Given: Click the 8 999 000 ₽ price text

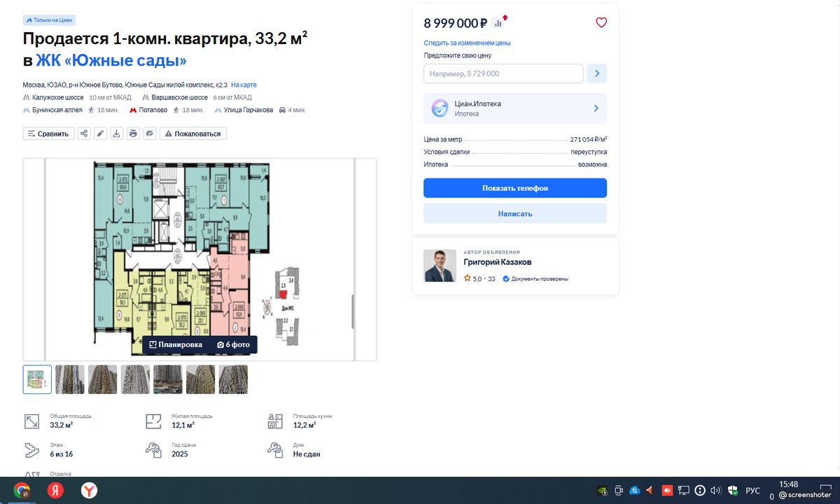Looking at the screenshot, I should (x=455, y=23).
